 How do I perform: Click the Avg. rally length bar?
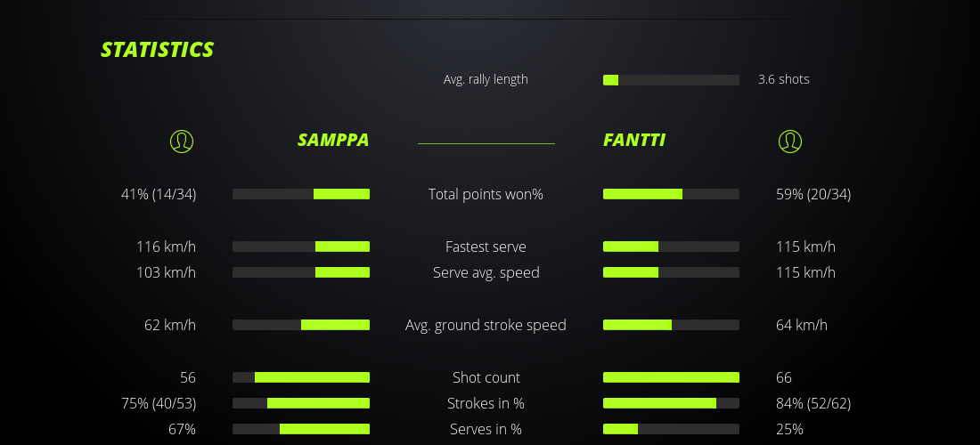tap(671, 80)
